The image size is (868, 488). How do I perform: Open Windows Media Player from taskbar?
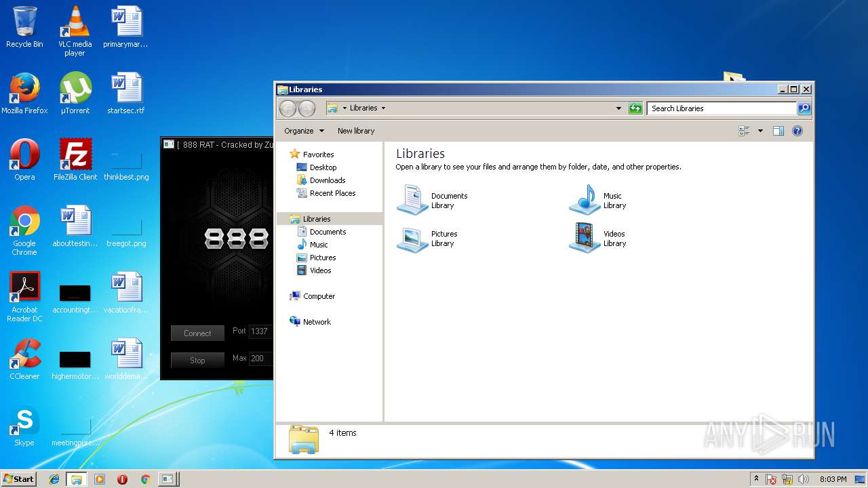pos(100,479)
